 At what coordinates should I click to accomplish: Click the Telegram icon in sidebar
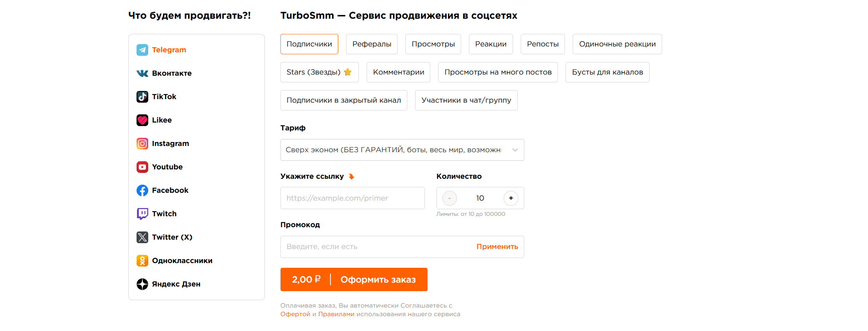(x=142, y=50)
